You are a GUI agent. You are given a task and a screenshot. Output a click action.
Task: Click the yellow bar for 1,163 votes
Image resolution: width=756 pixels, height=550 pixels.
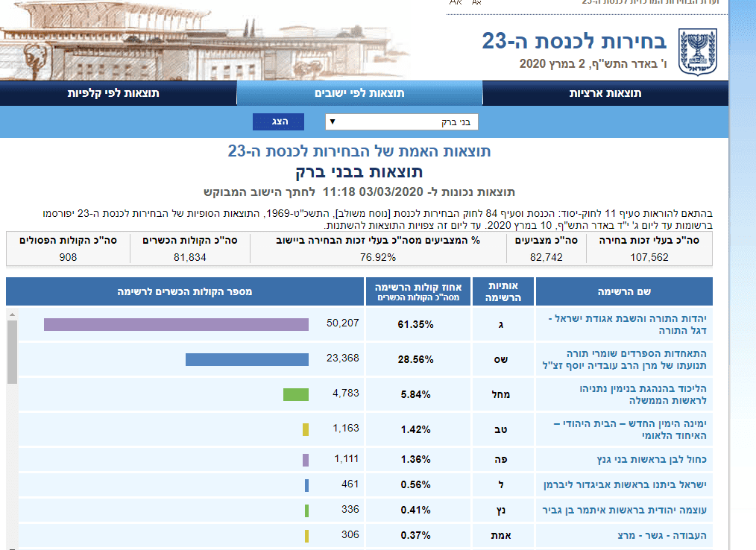tap(306, 429)
